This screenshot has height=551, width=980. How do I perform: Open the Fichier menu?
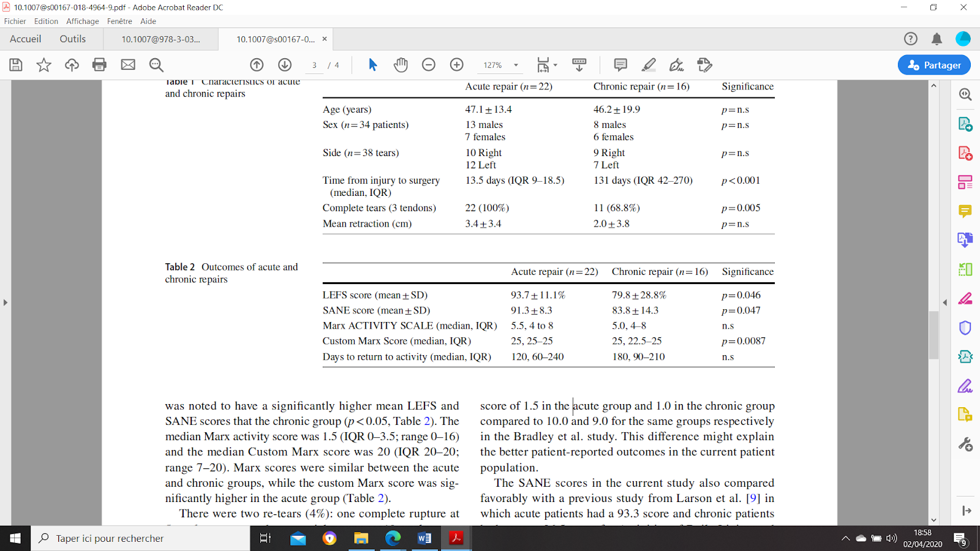point(15,21)
